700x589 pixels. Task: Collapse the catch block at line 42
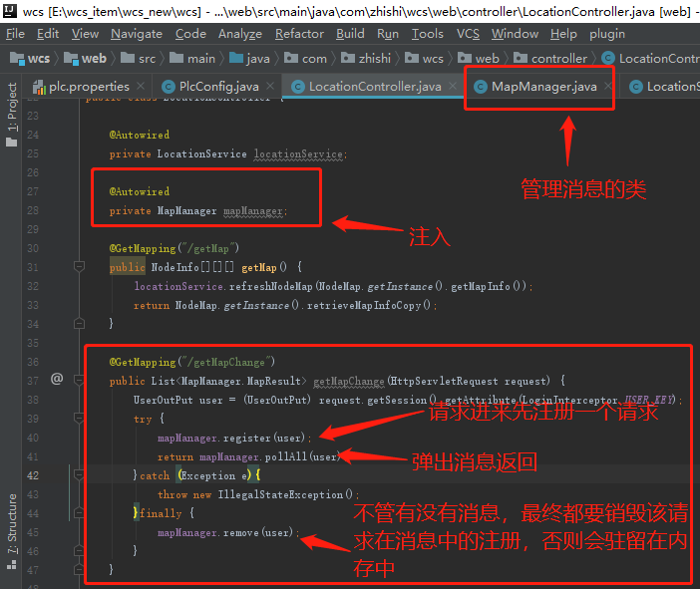pyautogui.click(x=79, y=474)
